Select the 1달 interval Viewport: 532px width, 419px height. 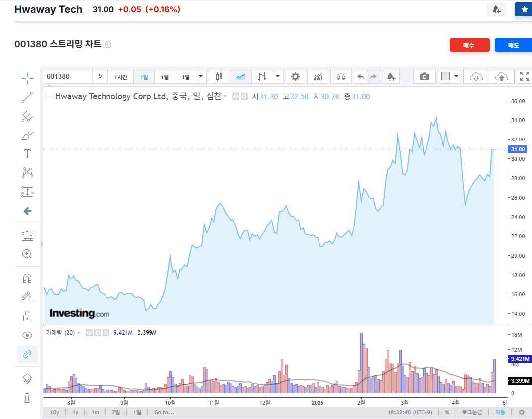(x=165, y=77)
